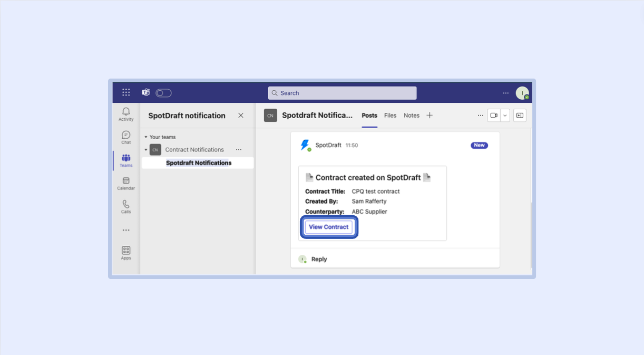Collapse the Your teams section

(x=146, y=137)
